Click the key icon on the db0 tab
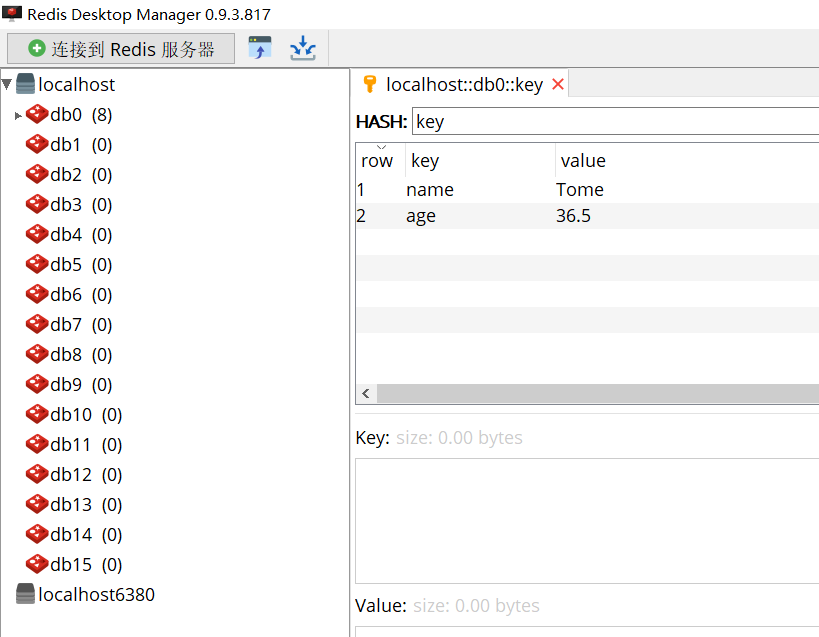Viewport: 819px width, 637px height. coord(370,84)
